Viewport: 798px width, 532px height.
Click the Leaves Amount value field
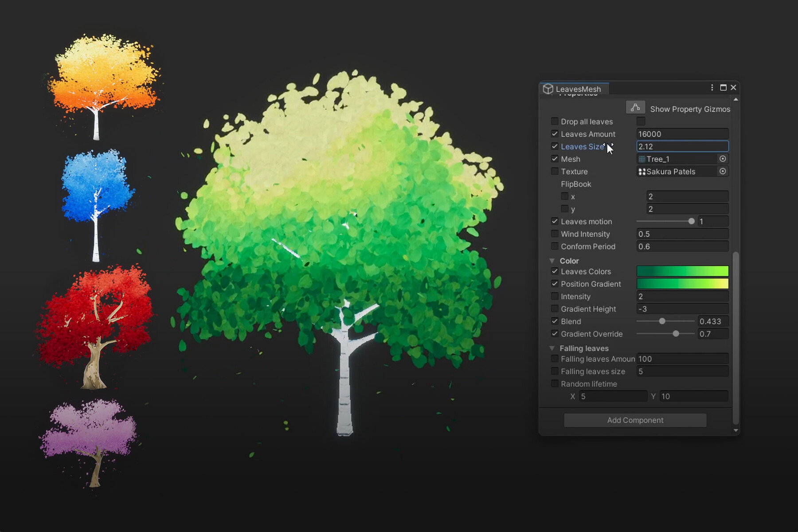pos(682,133)
